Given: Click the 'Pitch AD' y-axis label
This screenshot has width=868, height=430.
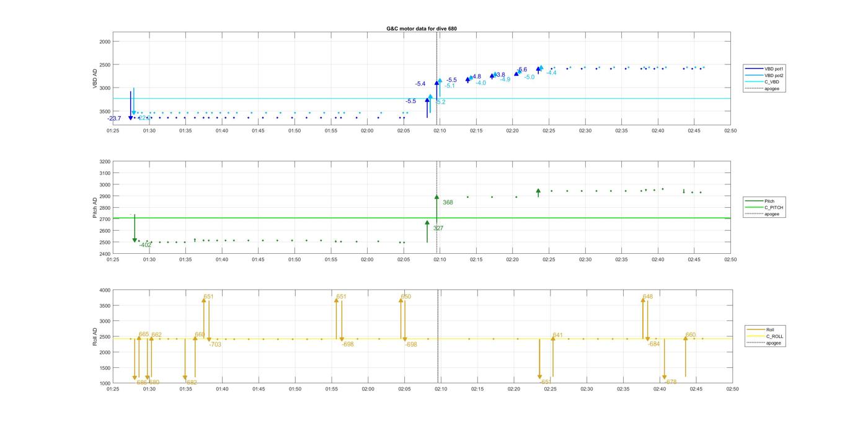Looking at the screenshot, I should click(95, 208).
